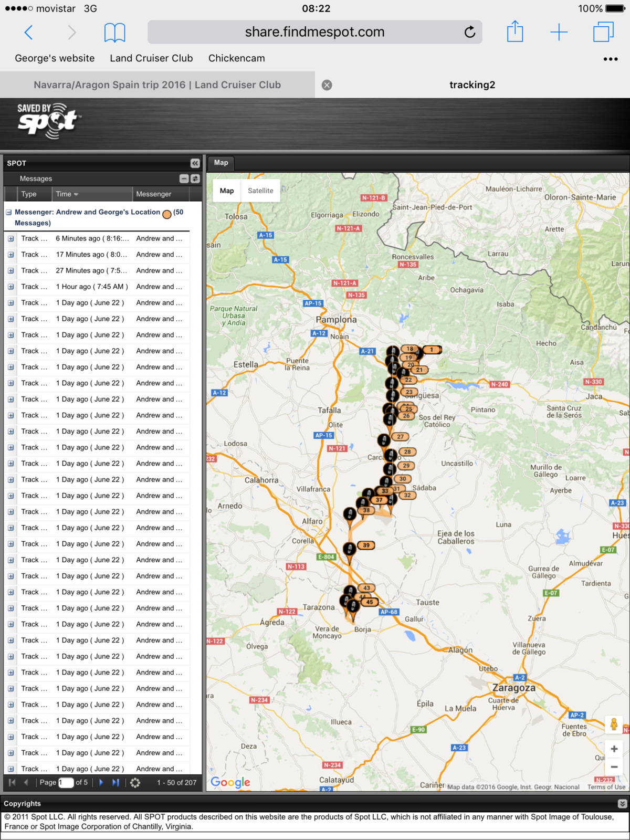630x840 pixels.
Task: Click the orange messenger color swatch
Action: coord(167,214)
